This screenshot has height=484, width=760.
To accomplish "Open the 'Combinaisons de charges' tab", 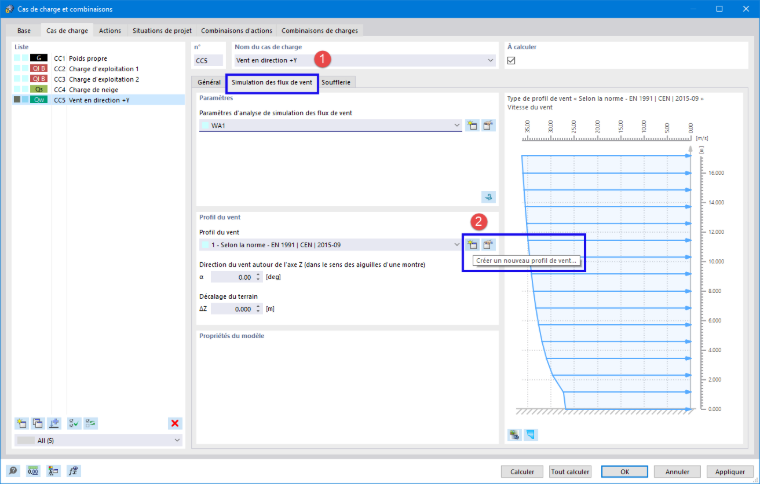I will click(x=319, y=31).
